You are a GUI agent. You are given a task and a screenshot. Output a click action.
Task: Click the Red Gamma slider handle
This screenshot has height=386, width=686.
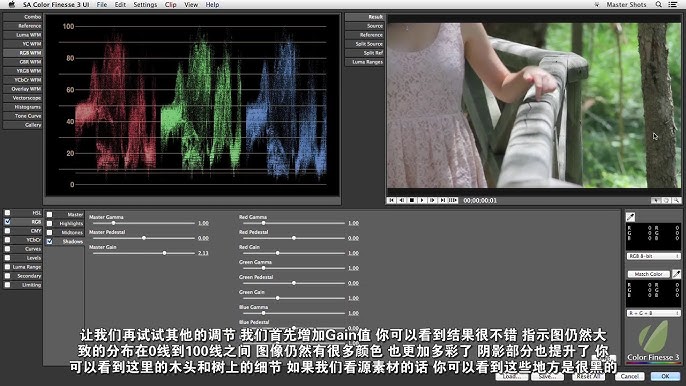[263, 223]
